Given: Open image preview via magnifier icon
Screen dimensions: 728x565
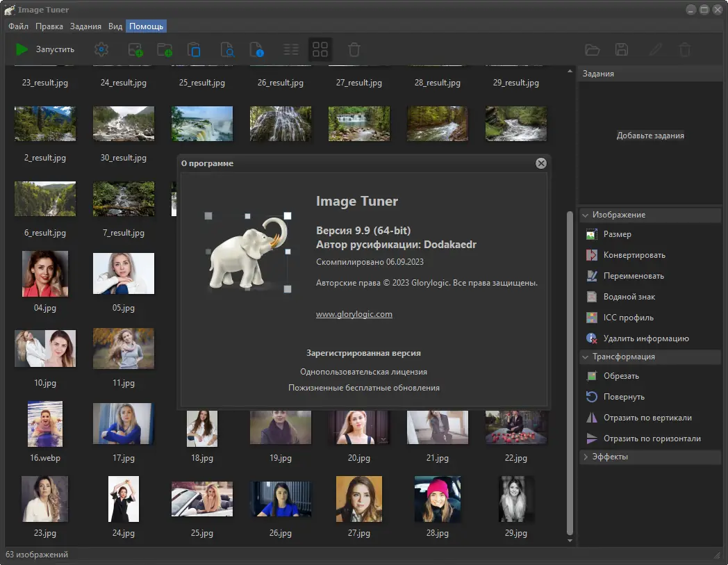Looking at the screenshot, I should (227, 49).
